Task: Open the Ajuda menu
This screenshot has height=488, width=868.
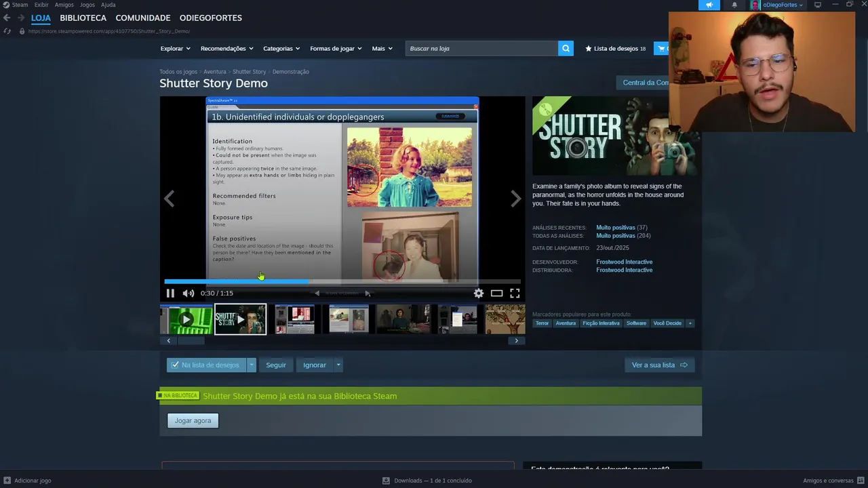Action: (108, 5)
